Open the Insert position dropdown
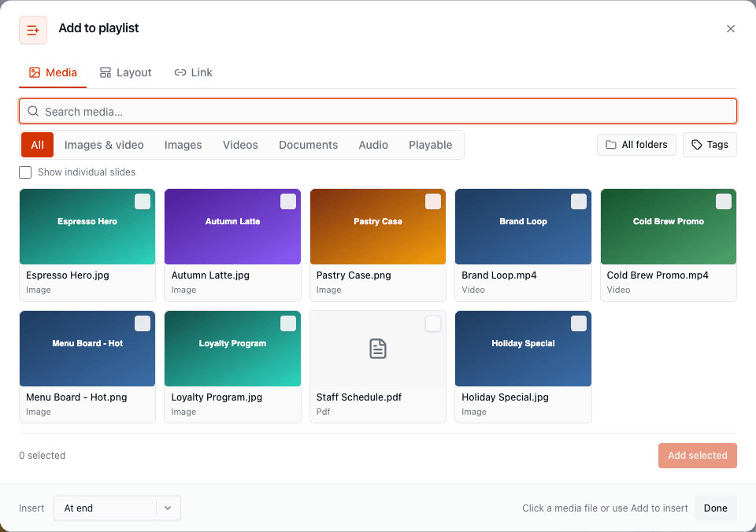 (117, 508)
